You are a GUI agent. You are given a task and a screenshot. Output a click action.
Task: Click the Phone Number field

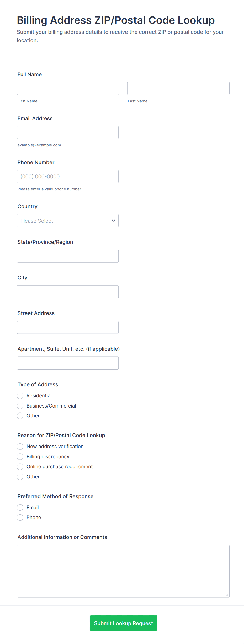pyautogui.click(x=68, y=176)
